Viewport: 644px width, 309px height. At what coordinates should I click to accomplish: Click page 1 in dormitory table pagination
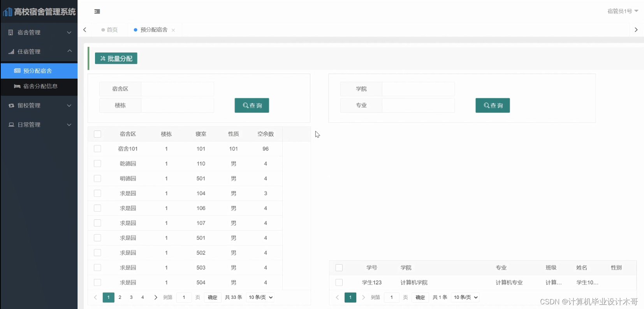(x=109, y=297)
